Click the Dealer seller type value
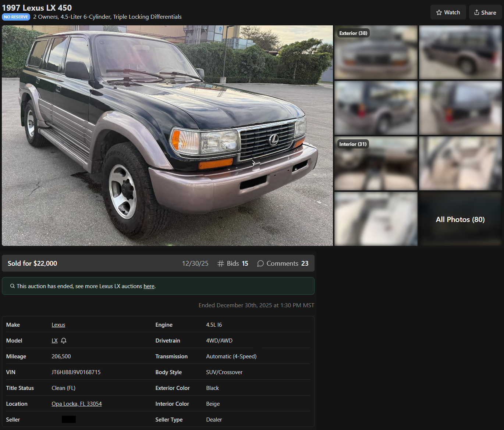The height and width of the screenshot is (430, 504). (x=214, y=420)
